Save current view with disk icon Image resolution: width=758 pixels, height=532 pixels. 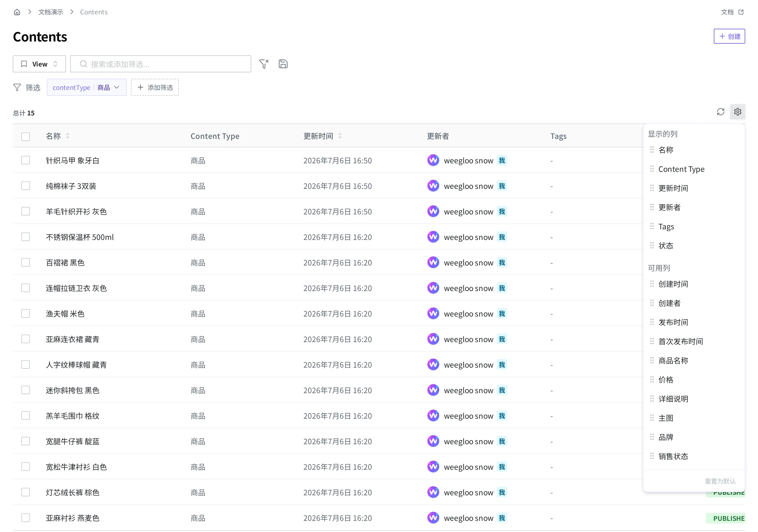tap(283, 64)
